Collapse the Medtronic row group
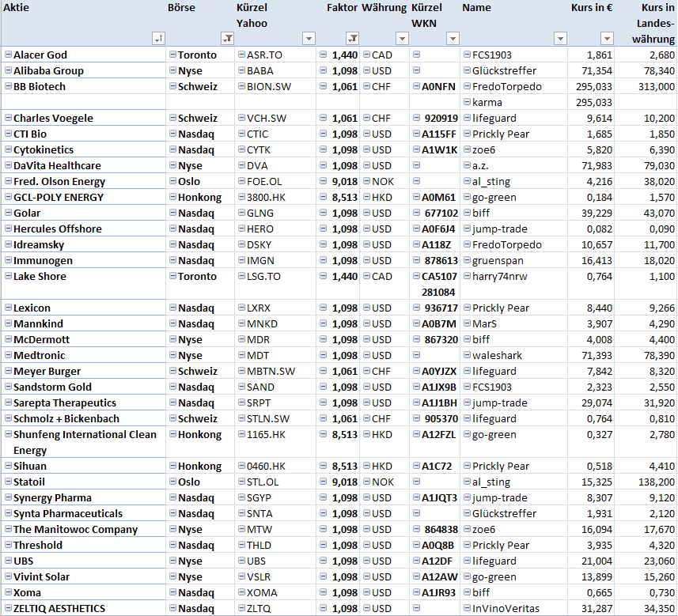Viewport: 678px width, 616px height. [8, 355]
